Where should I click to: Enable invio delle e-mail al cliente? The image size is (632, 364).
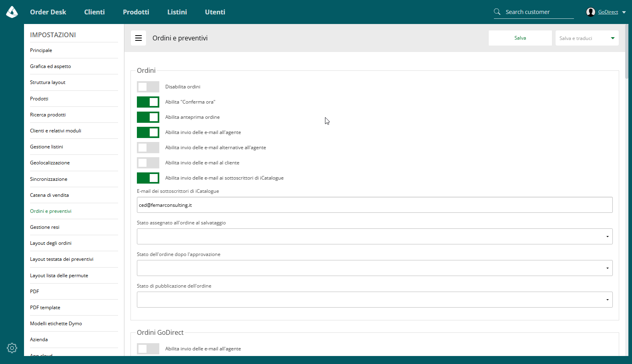pos(148,163)
